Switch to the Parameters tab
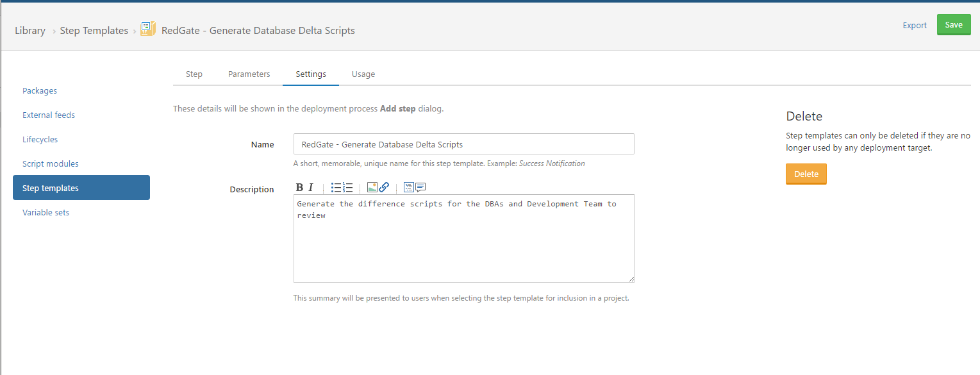 249,74
